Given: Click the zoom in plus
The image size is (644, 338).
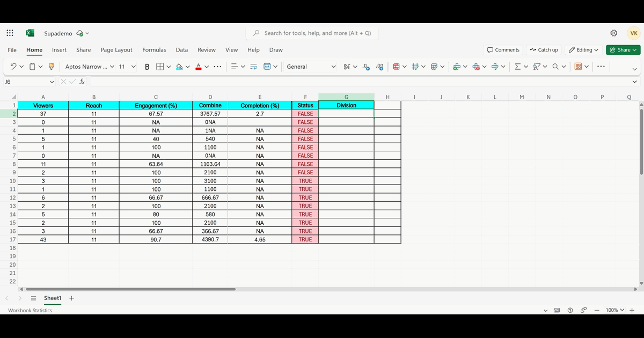Looking at the screenshot, I should pyautogui.click(x=633, y=310).
